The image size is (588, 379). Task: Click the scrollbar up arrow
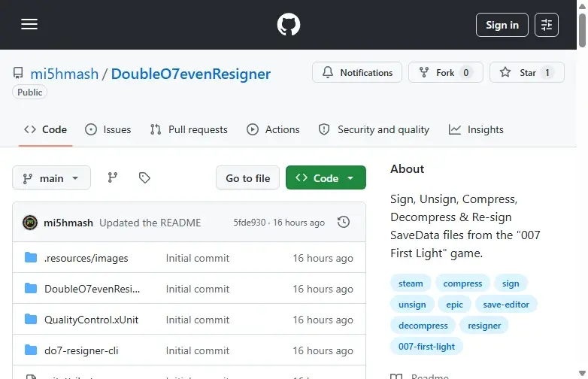(x=582, y=6)
